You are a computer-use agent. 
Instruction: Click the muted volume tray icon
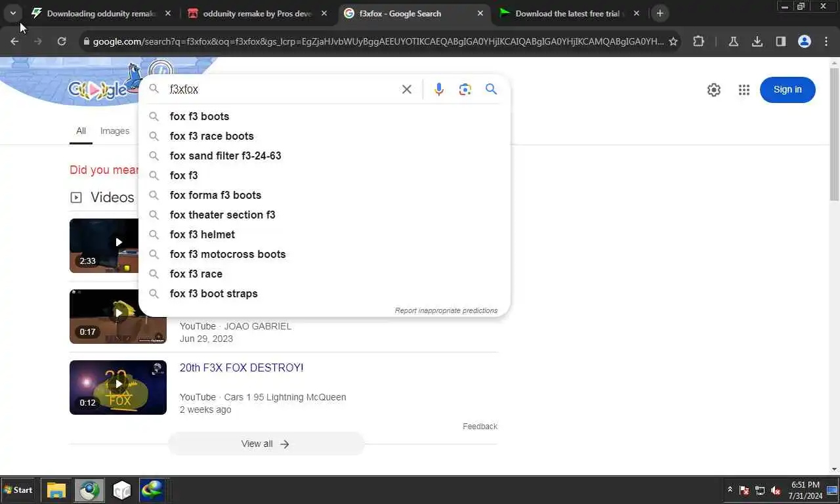pyautogui.click(x=776, y=490)
